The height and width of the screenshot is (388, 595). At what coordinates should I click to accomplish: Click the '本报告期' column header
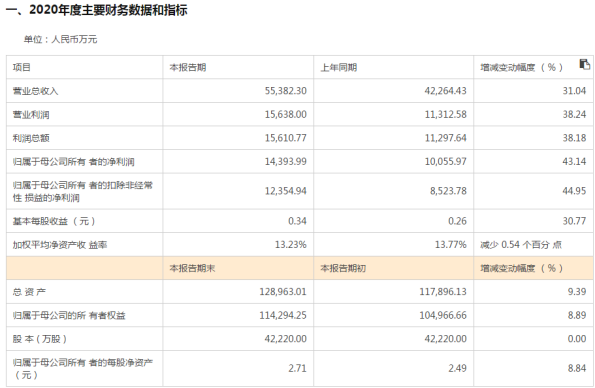click(187, 68)
